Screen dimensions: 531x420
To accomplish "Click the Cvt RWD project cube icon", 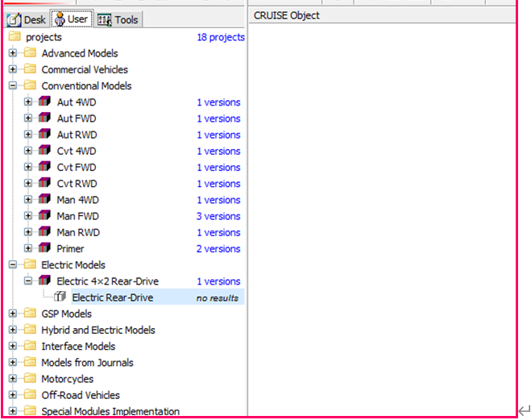I will 44,182.
